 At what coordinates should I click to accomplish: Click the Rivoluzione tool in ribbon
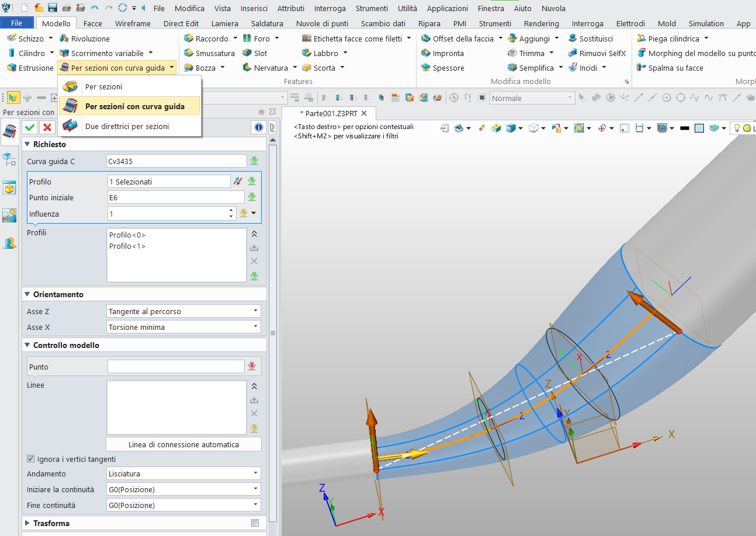click(x=84, y=39)
